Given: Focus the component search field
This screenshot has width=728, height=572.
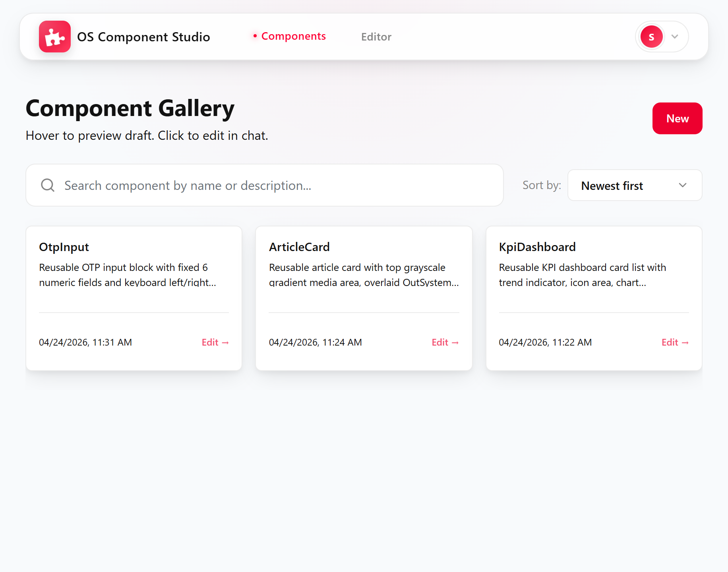Looking at the screenshot, I should click(265, 185).
